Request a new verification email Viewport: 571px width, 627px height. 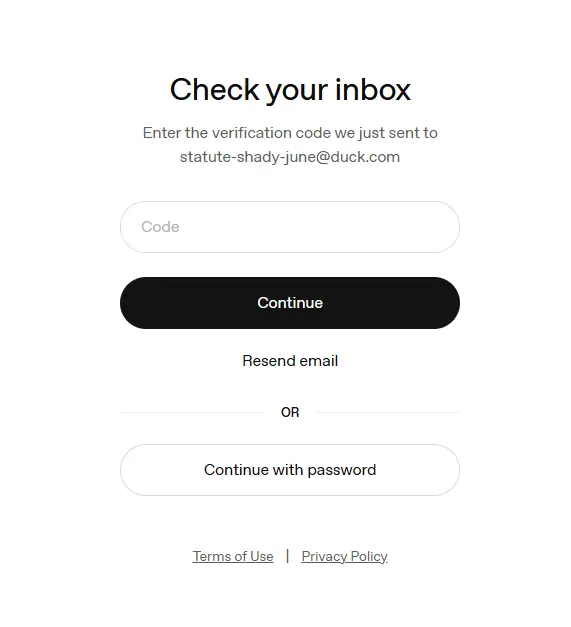(x=290, y=361)
